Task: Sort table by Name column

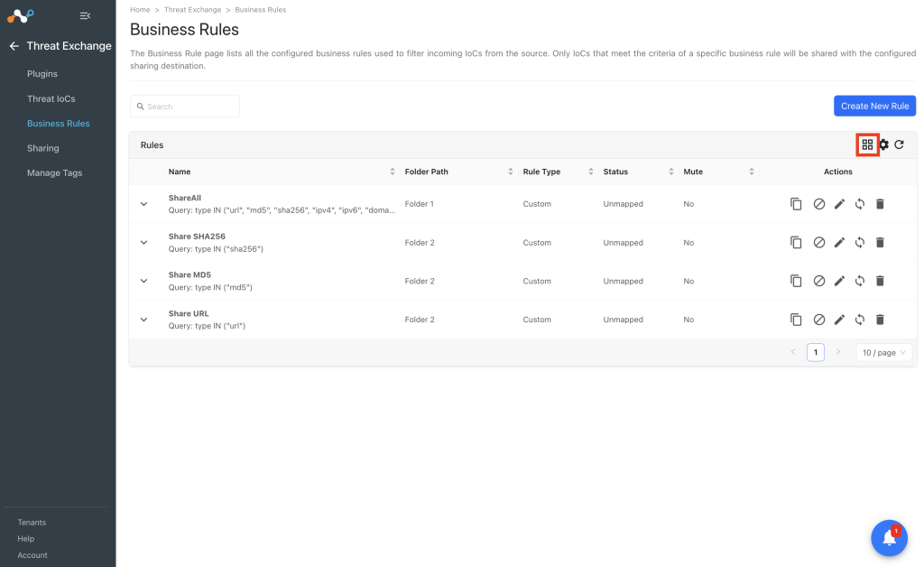Action: (x=393, y=172)
